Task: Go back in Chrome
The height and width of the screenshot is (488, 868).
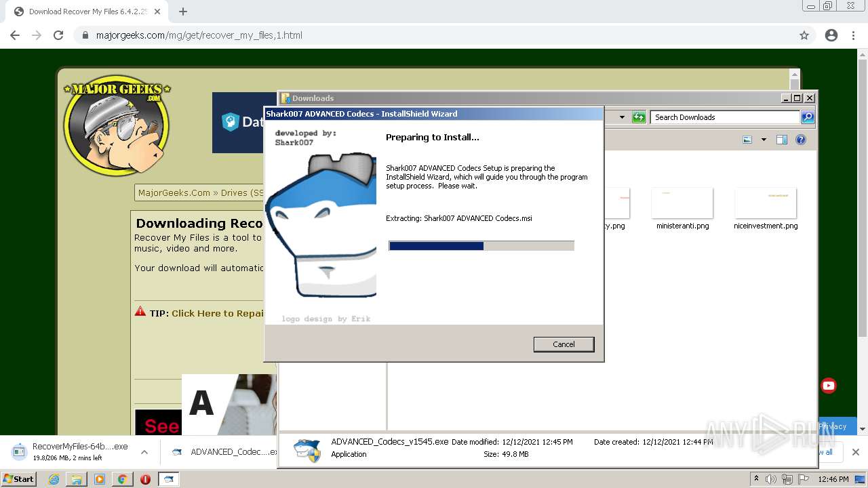Action: [x=15, y=35]
